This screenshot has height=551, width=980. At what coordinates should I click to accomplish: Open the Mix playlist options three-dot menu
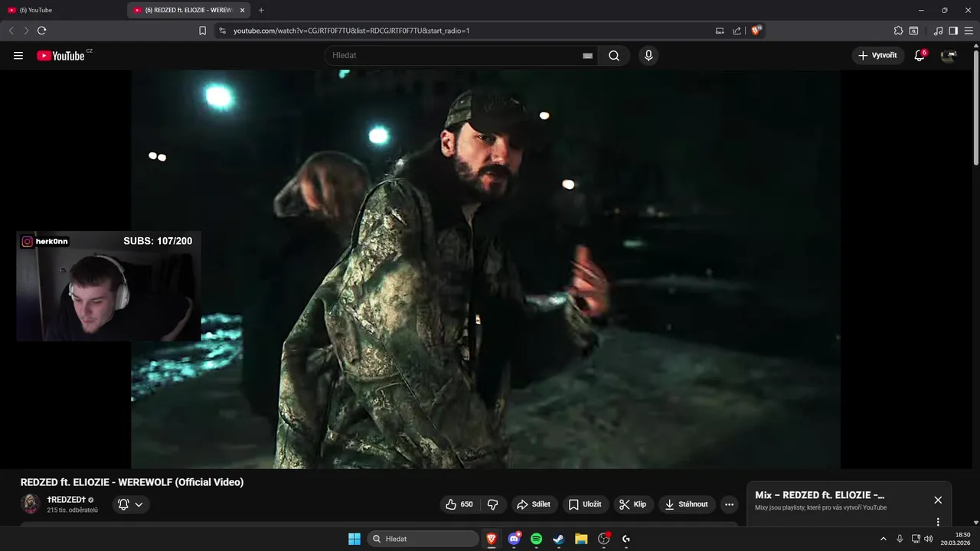[938, 522]
